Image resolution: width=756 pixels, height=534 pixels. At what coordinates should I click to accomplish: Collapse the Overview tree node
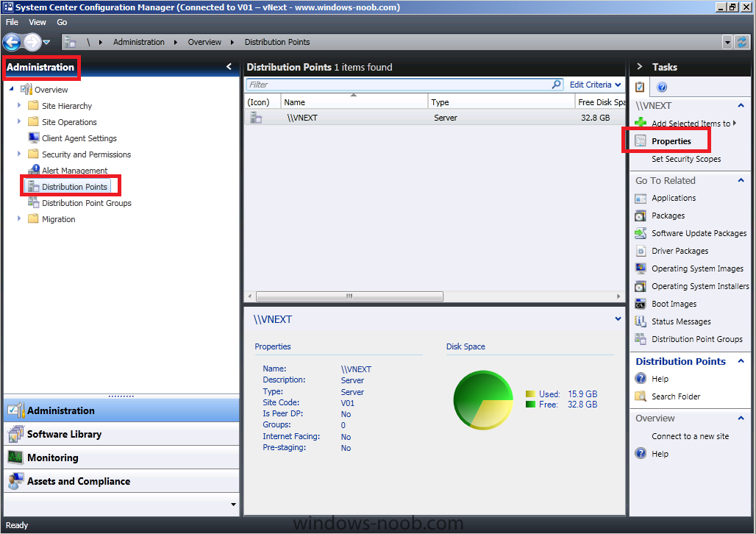click(12, 89)
